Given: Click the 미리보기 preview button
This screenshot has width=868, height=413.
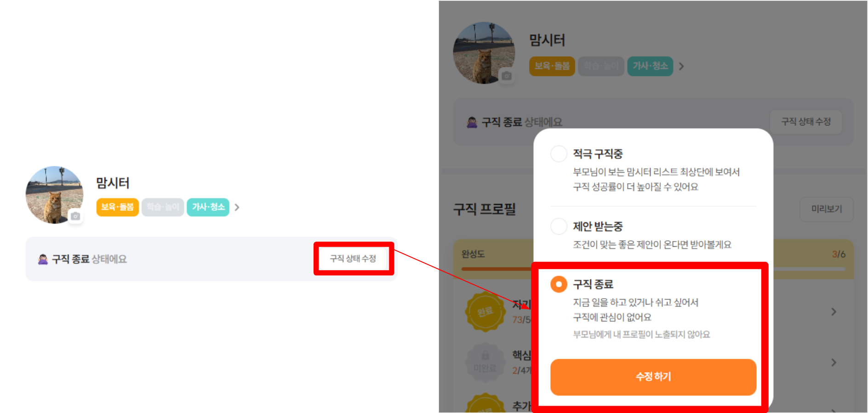Looking at the screenshot, I should [x=826, y=209].
